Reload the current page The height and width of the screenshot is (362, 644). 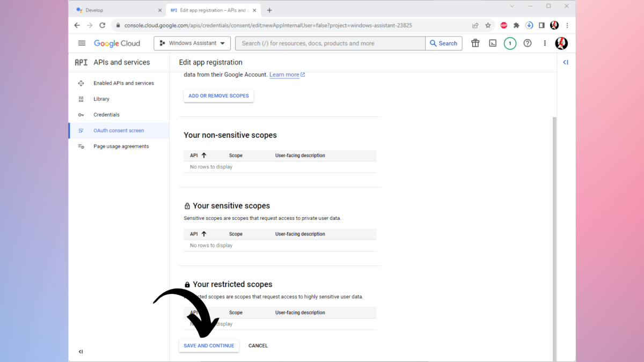102,25
